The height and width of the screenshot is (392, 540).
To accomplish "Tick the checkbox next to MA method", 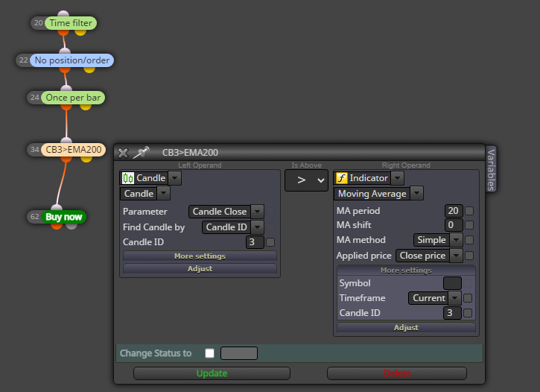I will pos(469,240).
